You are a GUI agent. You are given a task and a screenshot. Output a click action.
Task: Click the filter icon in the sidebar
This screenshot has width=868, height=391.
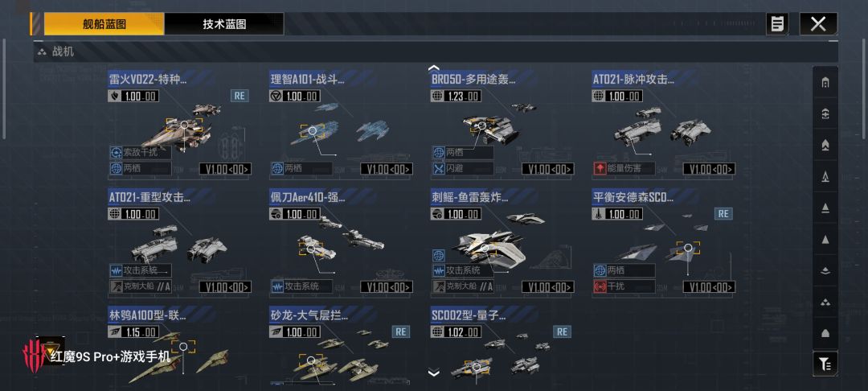(x=825, y=364)
